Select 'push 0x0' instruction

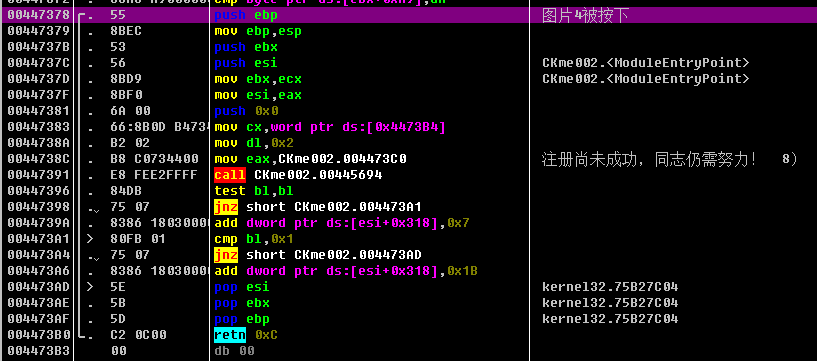246,111
